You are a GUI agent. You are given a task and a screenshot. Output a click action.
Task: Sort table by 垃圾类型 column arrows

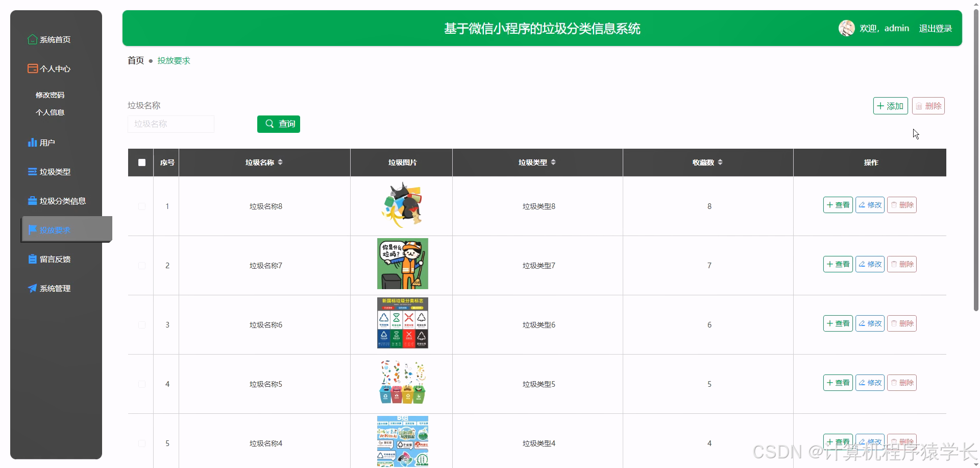(x=554, y=162)
